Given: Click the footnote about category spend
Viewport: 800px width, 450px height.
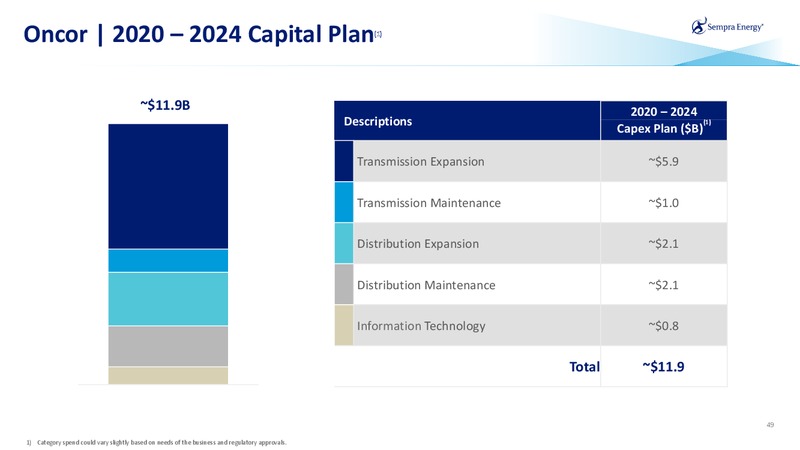Looking at the screenshot, I should [x=157, y=442].
